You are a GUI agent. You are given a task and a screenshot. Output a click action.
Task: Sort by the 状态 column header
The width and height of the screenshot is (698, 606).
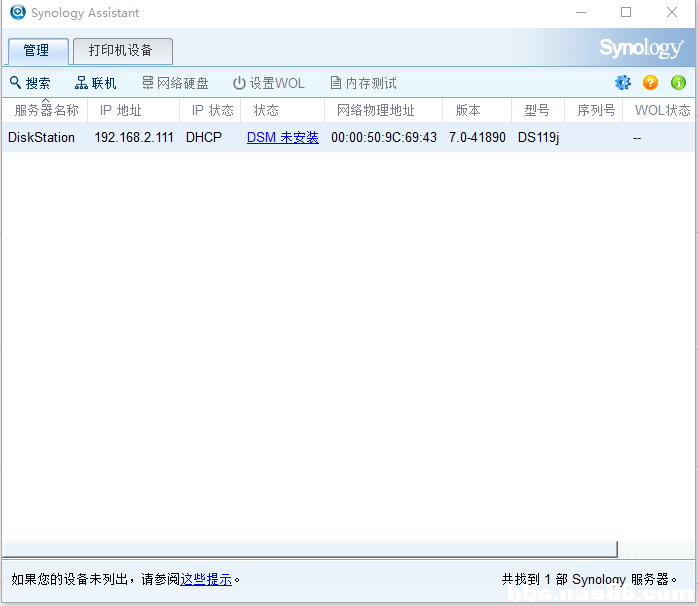coord(282,110)
